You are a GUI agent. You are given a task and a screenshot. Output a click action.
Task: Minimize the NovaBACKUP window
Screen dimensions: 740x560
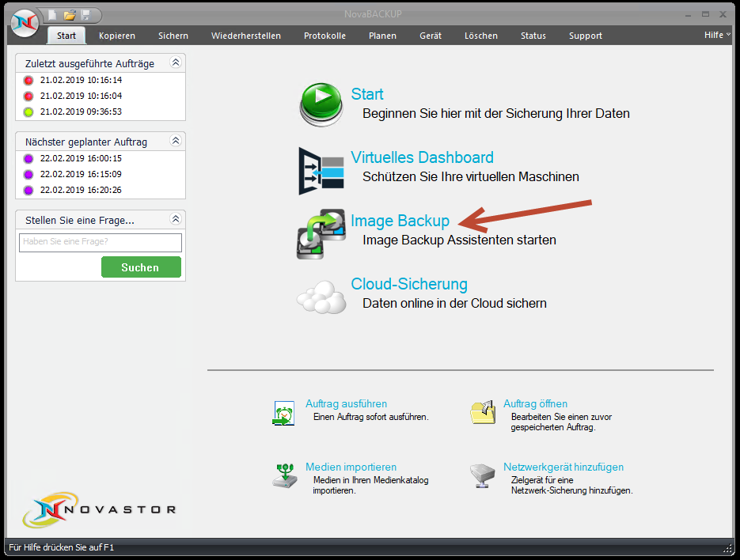point(688,14)
